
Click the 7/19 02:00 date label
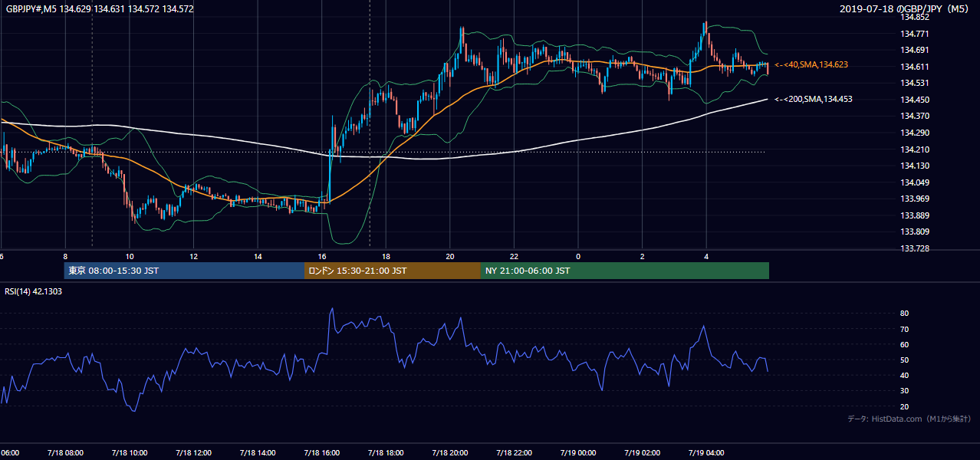(642, 452)
